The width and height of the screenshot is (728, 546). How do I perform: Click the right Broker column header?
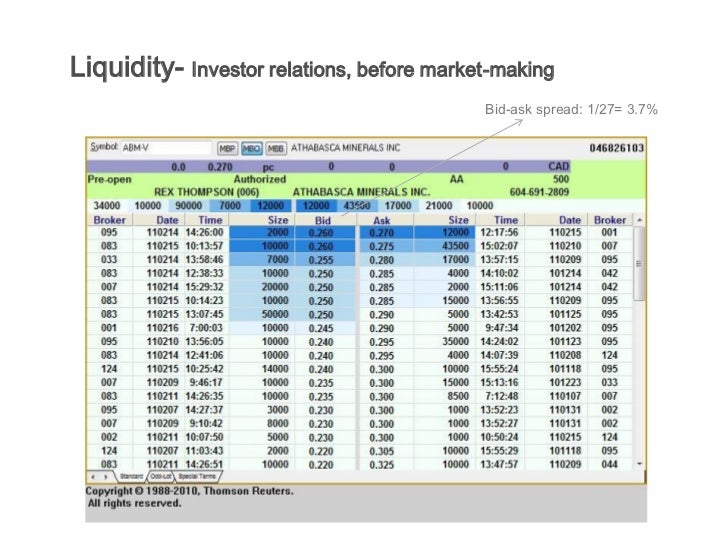[610, 220]
